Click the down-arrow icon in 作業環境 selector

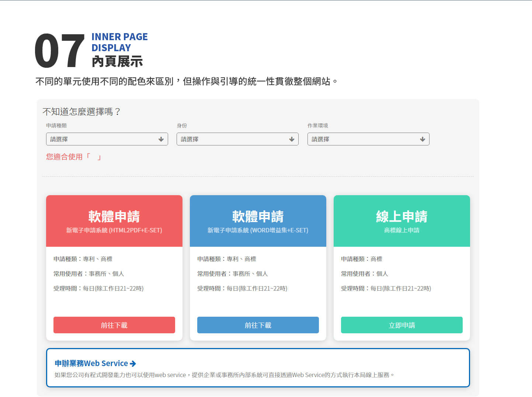click(x=423, y=139)
